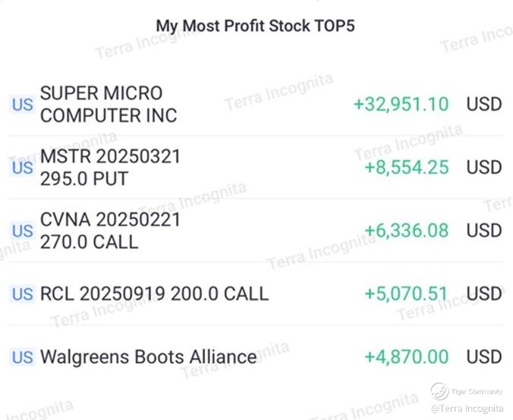Click USD currency label in the Walgreens row
The height and width of the screenshot is (420, 513).
tap(484, 356)
